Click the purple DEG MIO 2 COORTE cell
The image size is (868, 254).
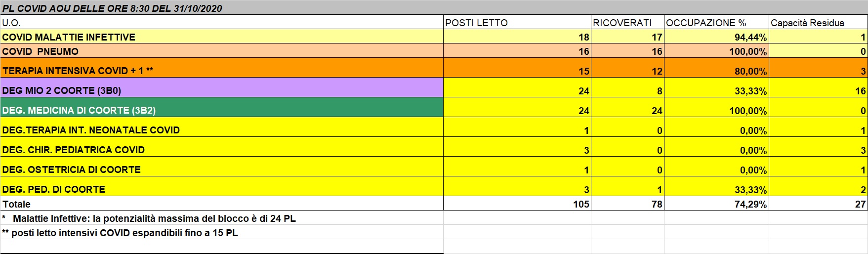click(62, 90)
